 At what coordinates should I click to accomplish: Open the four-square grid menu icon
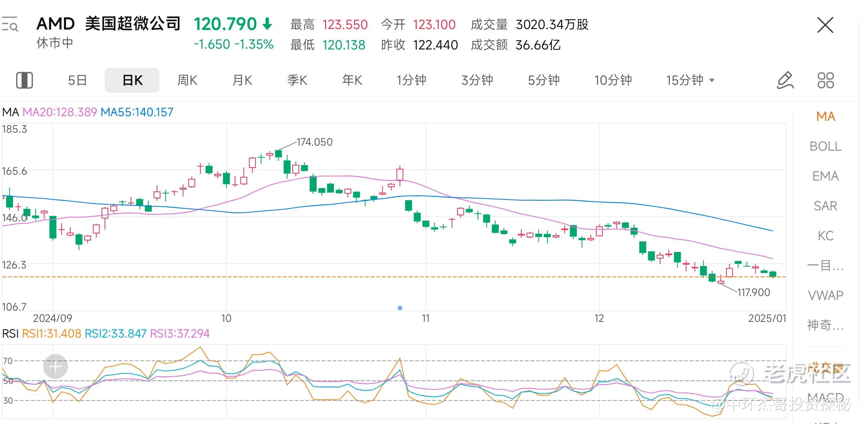click(826, 80)
